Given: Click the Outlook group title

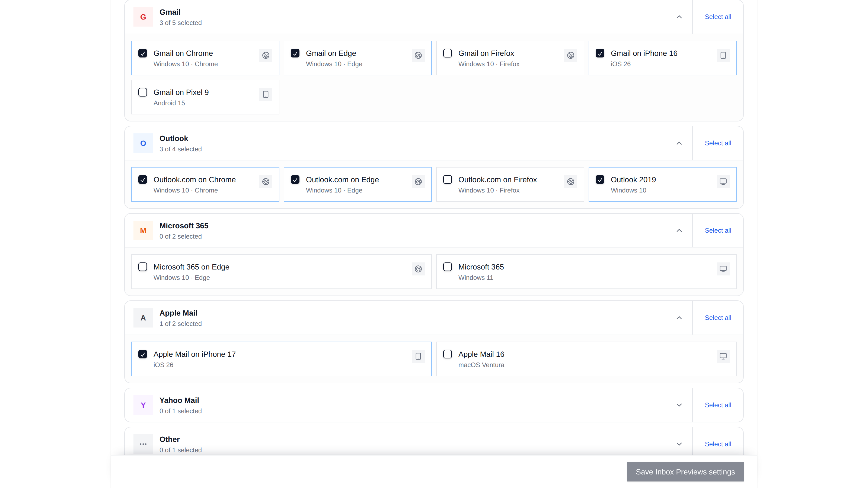Looking at the screenshot, I should [174, 139].
